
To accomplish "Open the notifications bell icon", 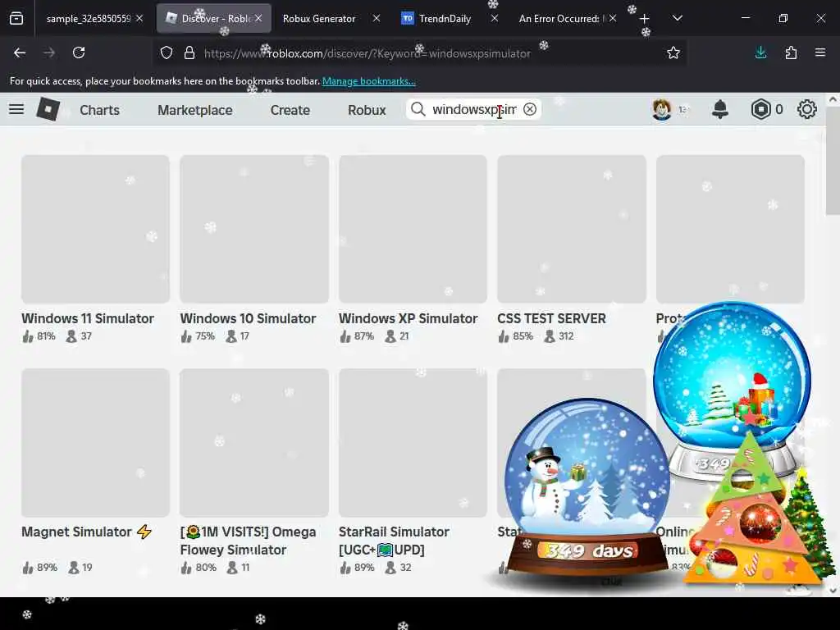I will click(x=720, y=109).
